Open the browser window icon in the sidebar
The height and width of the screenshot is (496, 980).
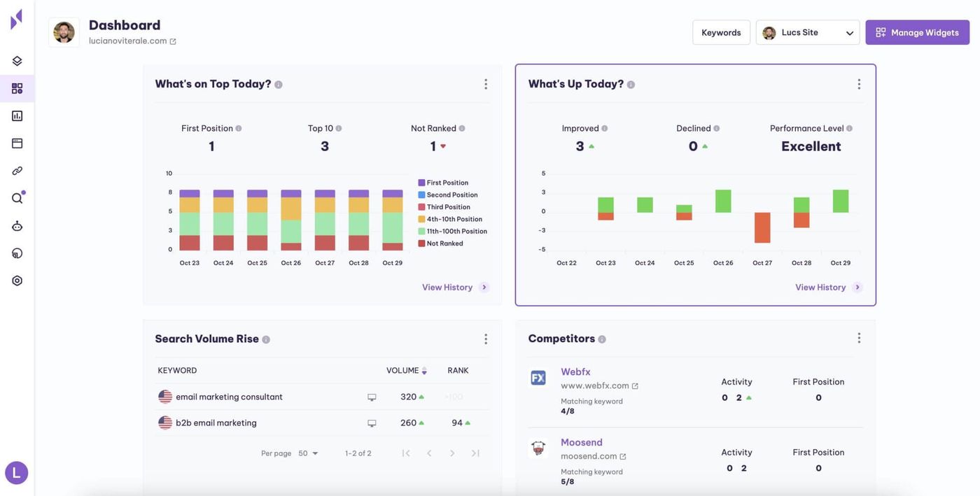17,143
